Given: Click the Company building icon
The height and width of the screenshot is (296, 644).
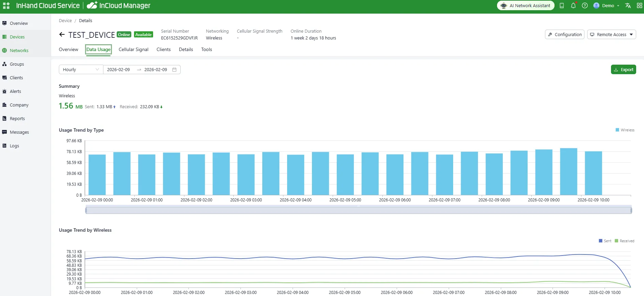Looking at the screenshot, I should [x=4, y=105].
